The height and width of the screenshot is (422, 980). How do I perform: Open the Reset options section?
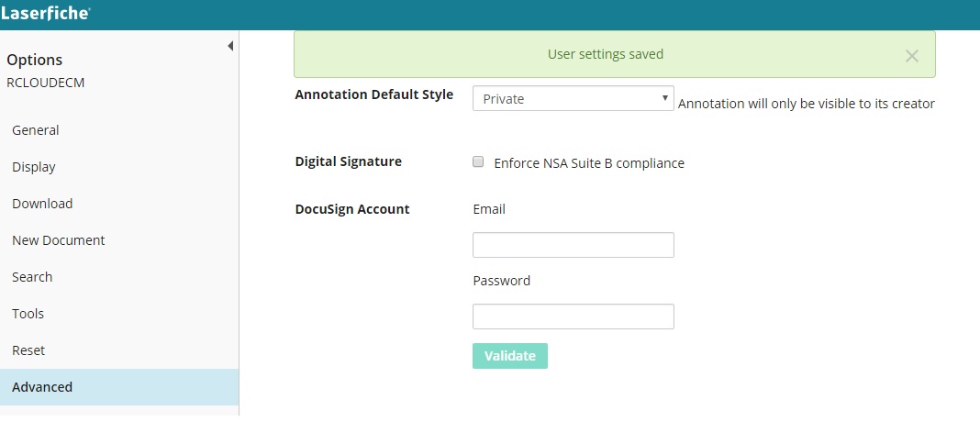click(x=28, y=350)
